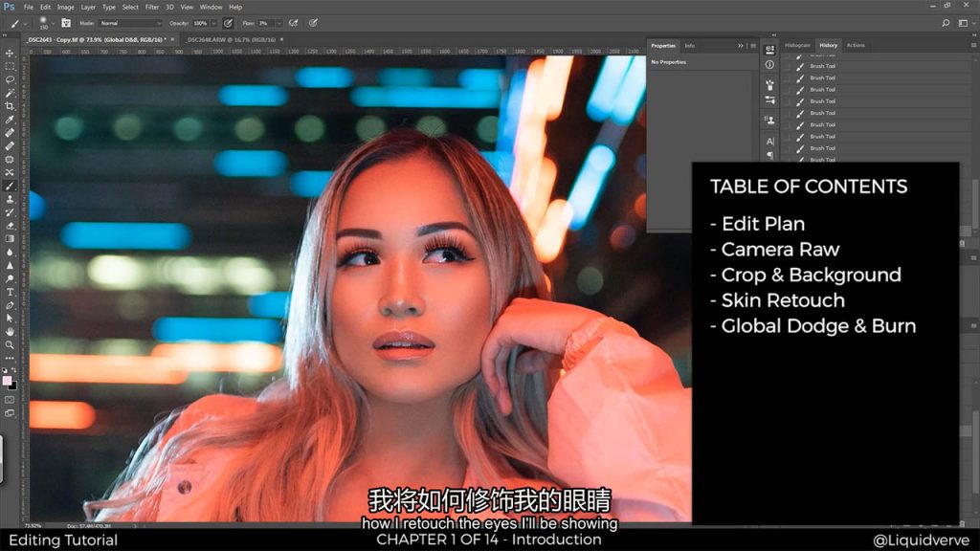Open the Clone Source panel icon
This screenshot has height=551, width=980.
[x=770, y=120]
